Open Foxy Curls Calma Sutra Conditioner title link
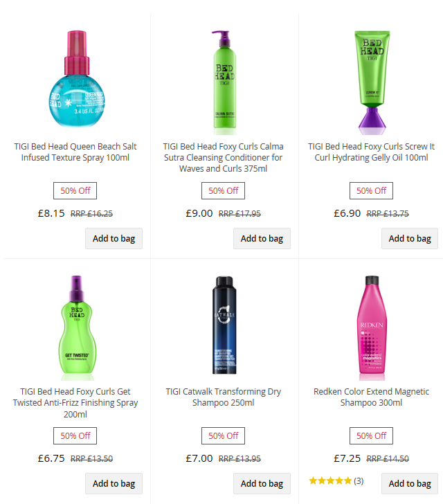 [x=223, y=158]
